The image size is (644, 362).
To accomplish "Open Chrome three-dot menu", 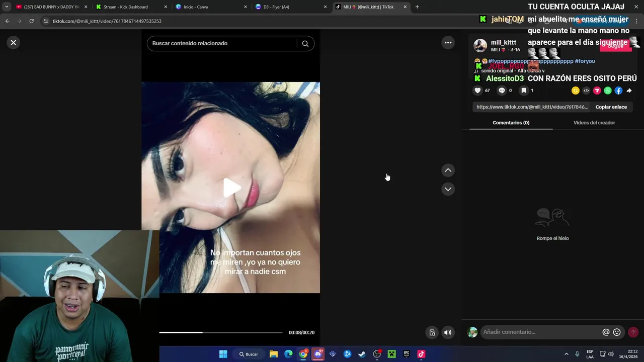I will (636, 21).
